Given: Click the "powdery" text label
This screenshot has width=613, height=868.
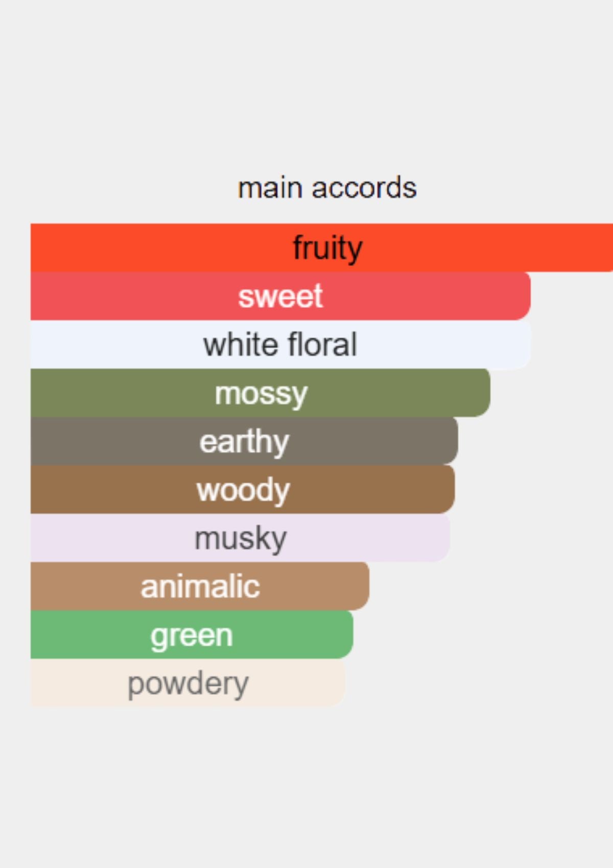Looking at the screenshot, I should click(x=188, y=683).
